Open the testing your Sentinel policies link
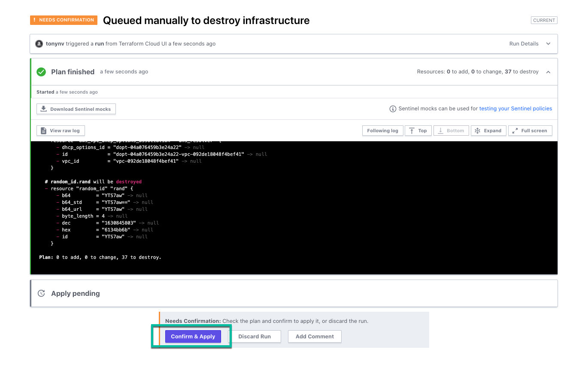 pyautogui.click(x=515, y=109)
